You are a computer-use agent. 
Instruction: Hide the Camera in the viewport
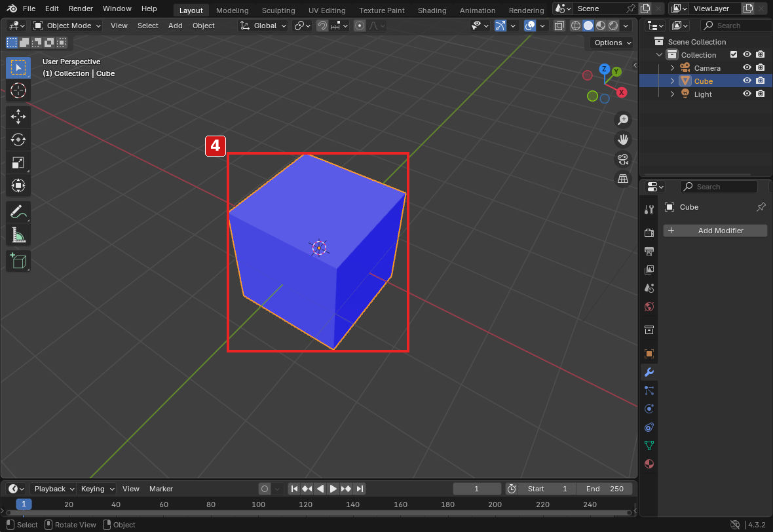747,67
